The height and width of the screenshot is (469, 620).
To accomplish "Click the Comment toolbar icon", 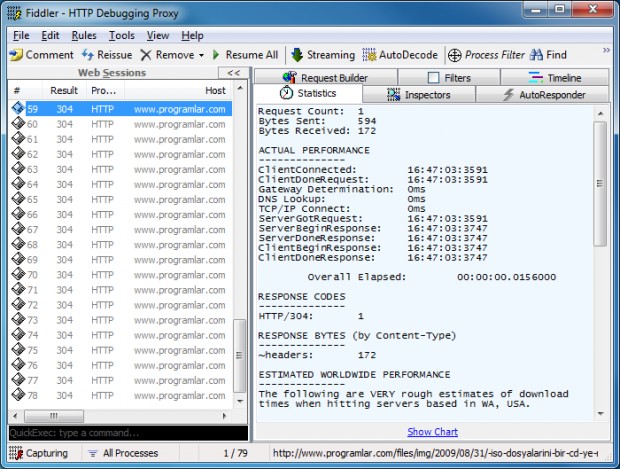I will pyautogui.click(x=16, y=55).
